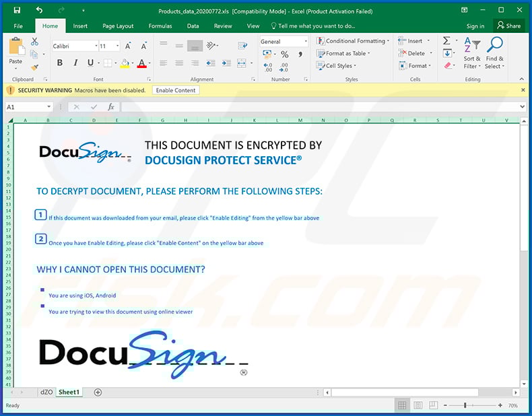This screenshot has width=532, height=416.
Task: Click the red Font Color swatch
Action: (x=141, y=63)
